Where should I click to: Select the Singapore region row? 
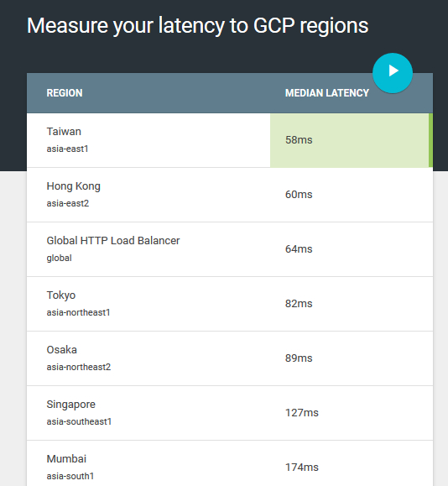(x=230, y=413)
